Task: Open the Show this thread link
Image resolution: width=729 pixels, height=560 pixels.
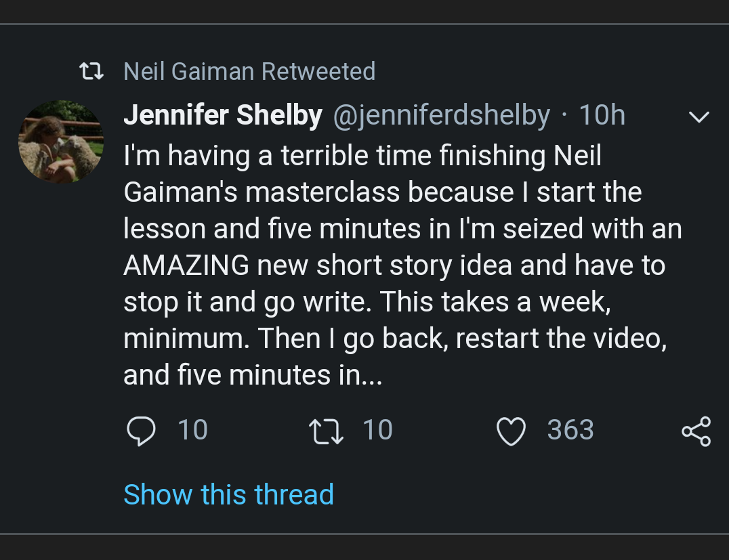Action: tap(228, 494)
